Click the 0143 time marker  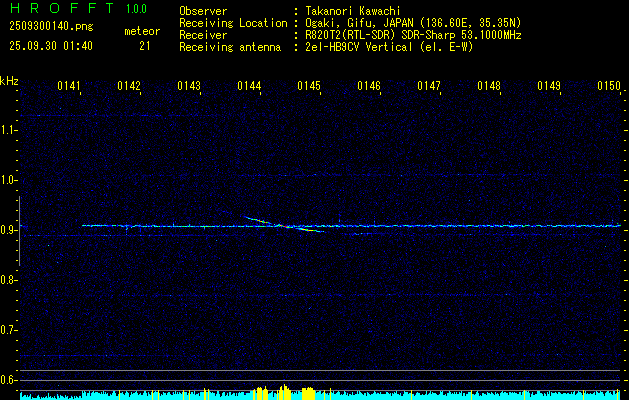189,86
